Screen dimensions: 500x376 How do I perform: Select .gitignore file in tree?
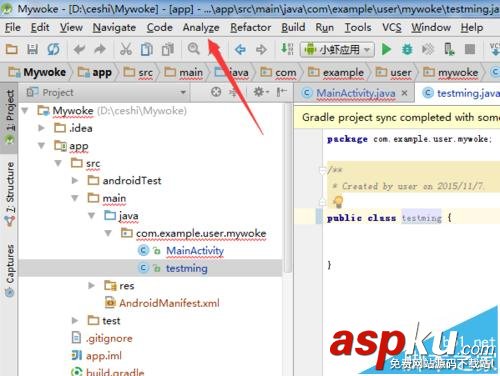click(109, 338)
